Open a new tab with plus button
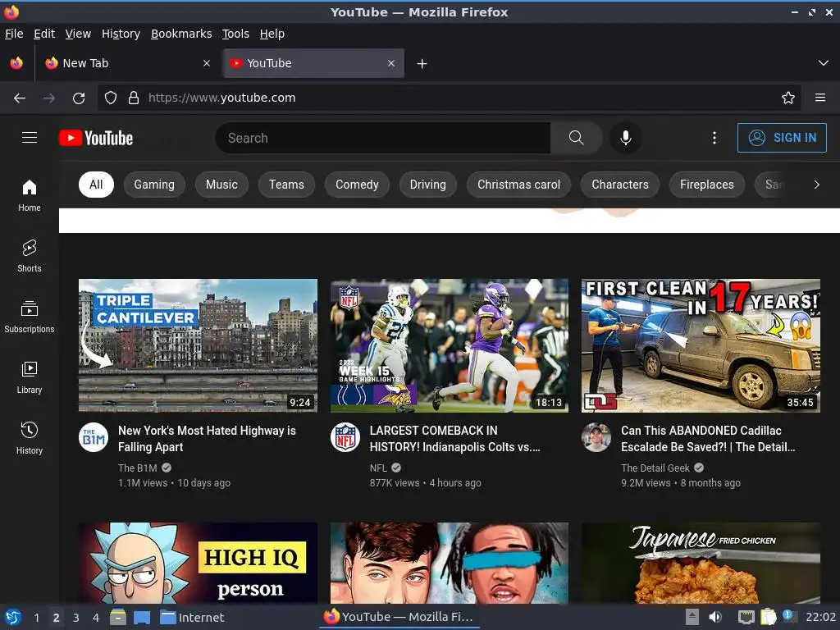Screen dimensions: 840x630 422,64
